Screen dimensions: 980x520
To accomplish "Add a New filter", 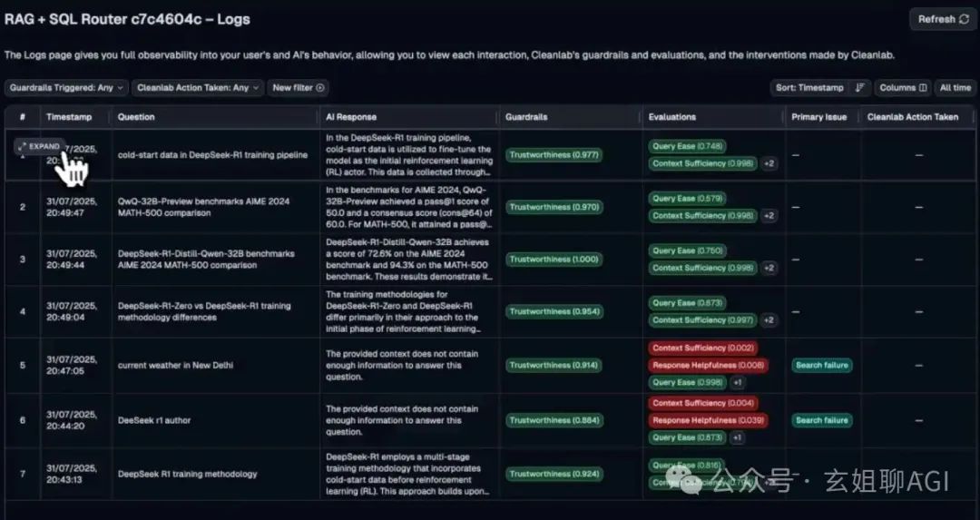I will coord(299,88).
